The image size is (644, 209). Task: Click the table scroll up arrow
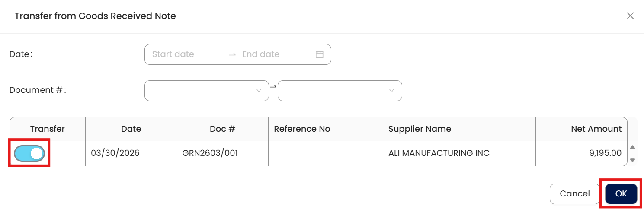(x=632, y=147)
